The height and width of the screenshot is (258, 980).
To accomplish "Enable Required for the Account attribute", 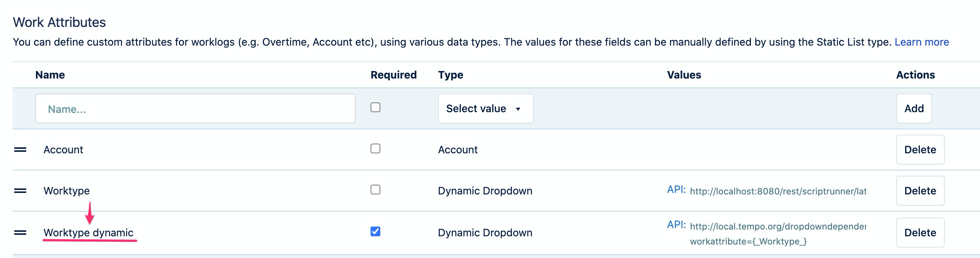I will point(375,148).
